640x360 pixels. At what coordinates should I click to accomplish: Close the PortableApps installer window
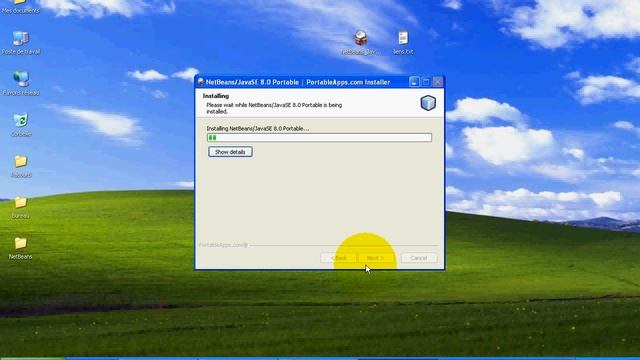pos(438,82)
